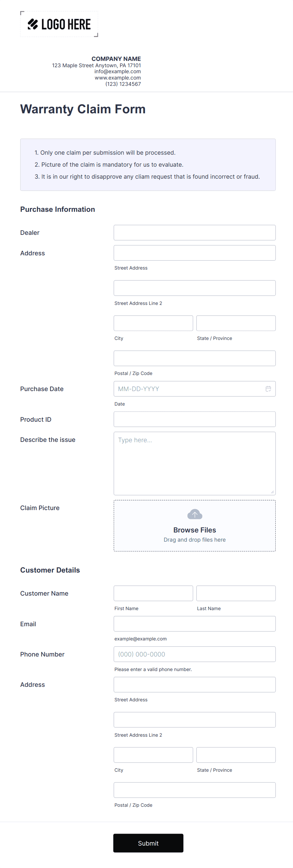Focus the Street Address field under Purchase Information
Viewport: 293px width, 868px height.
click(194, 253)
